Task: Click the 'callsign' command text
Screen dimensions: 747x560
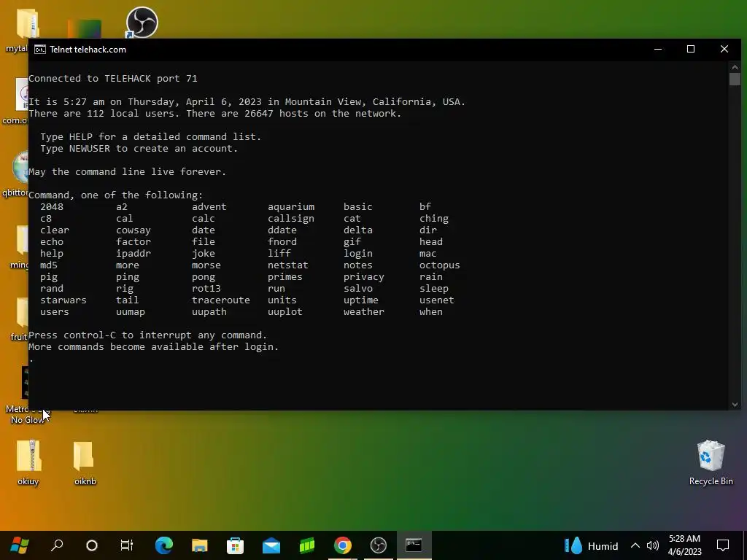Action: tap(291, 219)
